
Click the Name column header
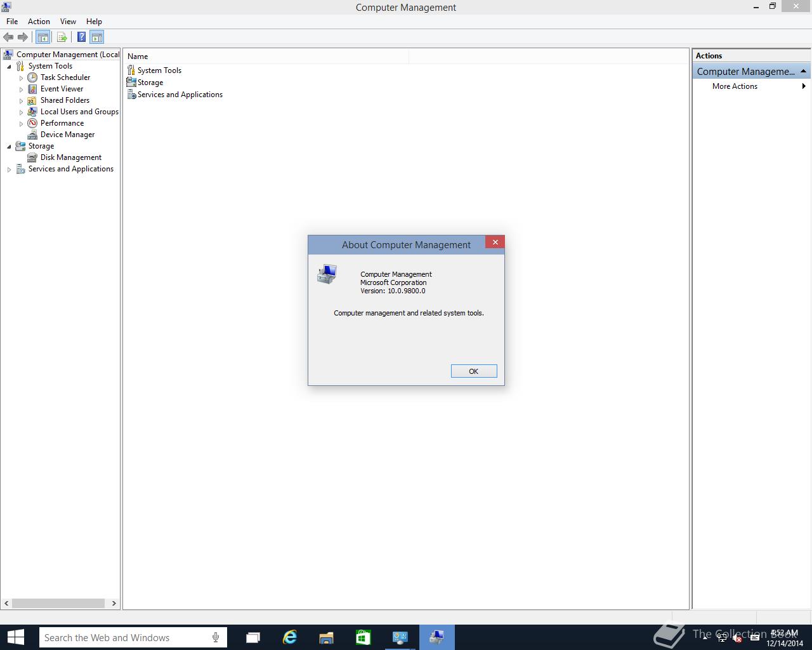tap(266, 56)
